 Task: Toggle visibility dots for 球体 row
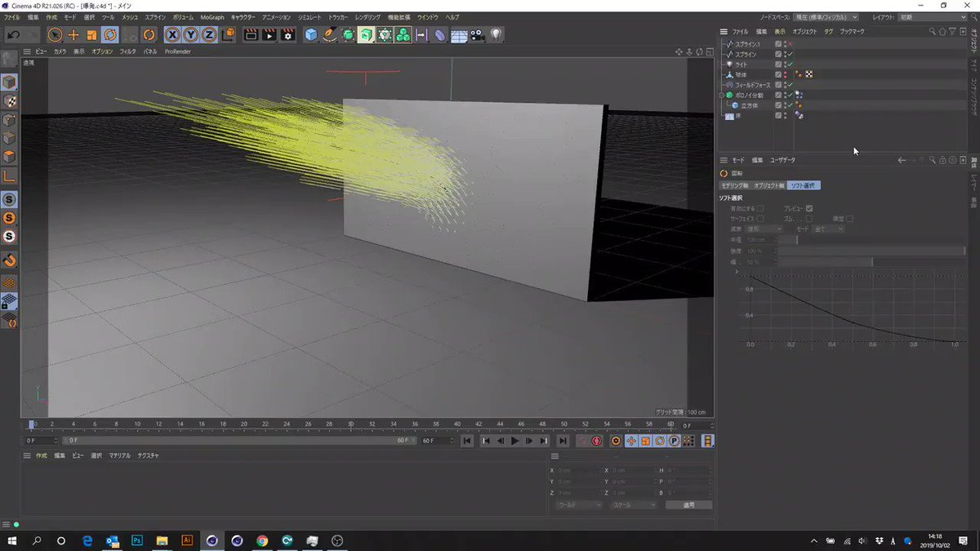coord(786,74)
